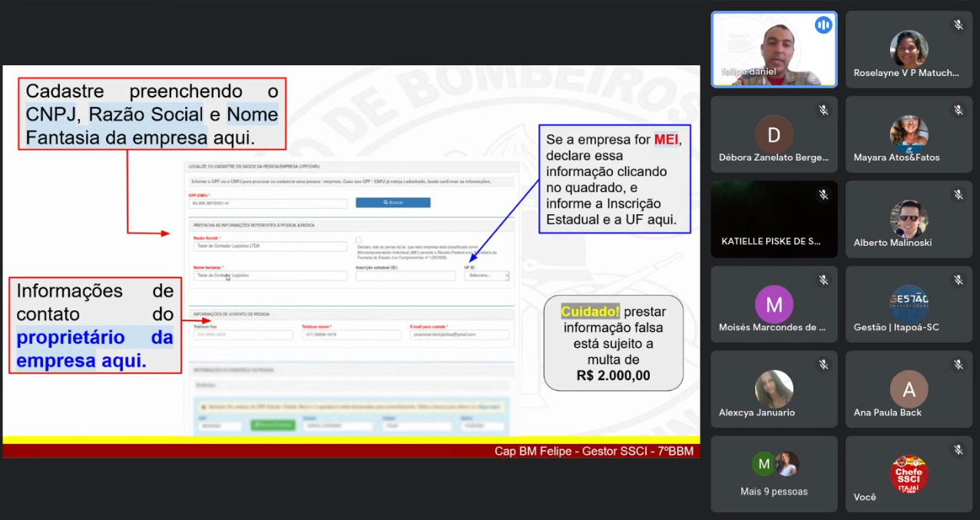This screenshot has width=980, height=520.
Task: Click the name label 'KATIELLE PISKE DE S...'
Action: [771, 241]
